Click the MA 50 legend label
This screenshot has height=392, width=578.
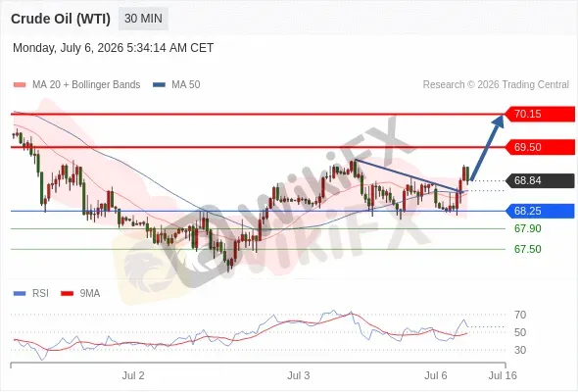186,85
